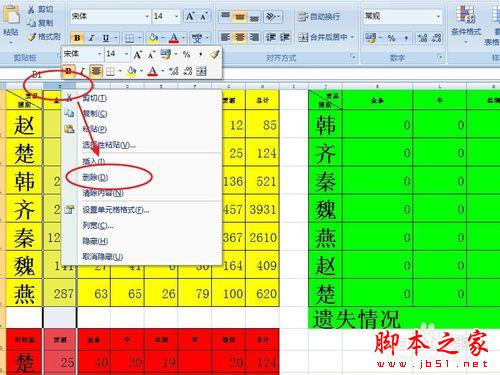This screenshot has width=500, height=375.
Task: Click mini toolbar Decrease Font Size
Action: 151,54
